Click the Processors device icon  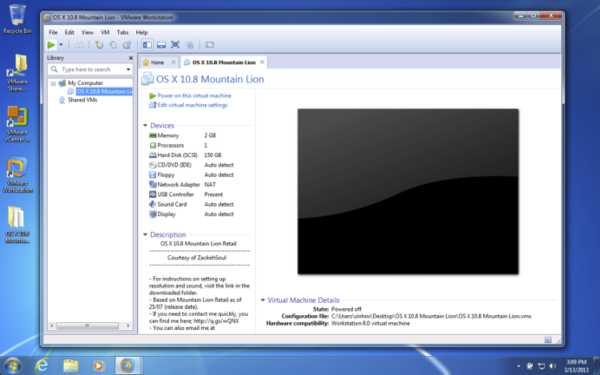point(153,145)
